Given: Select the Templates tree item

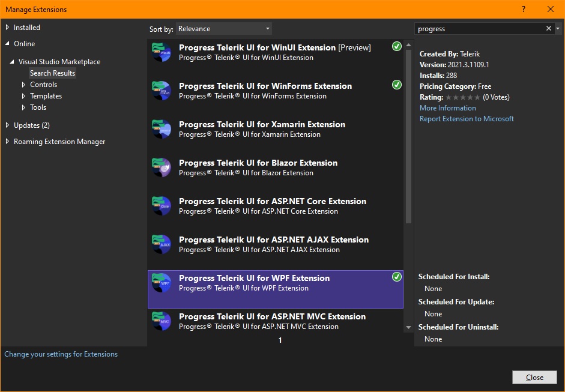Looking at the screenshot, I should pyautogui.click(x=46, y=96).
